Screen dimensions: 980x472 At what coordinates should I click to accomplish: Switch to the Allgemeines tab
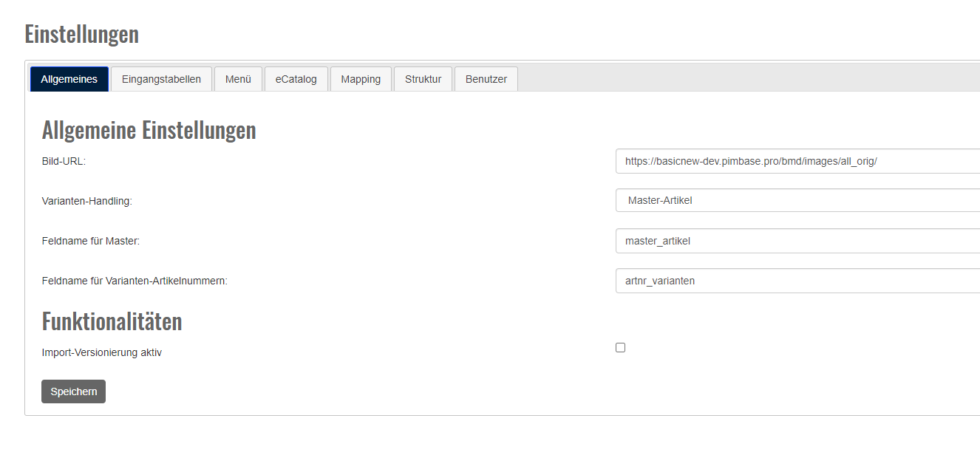[x=69, y=79]
